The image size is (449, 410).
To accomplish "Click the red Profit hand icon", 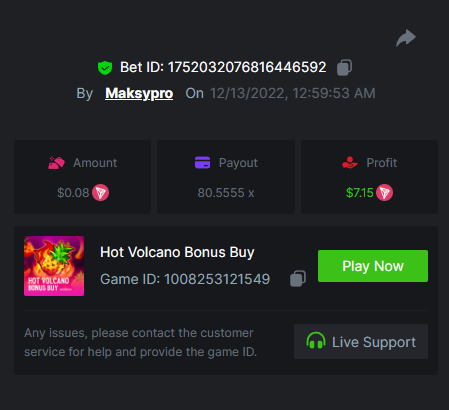I will 350,163.
